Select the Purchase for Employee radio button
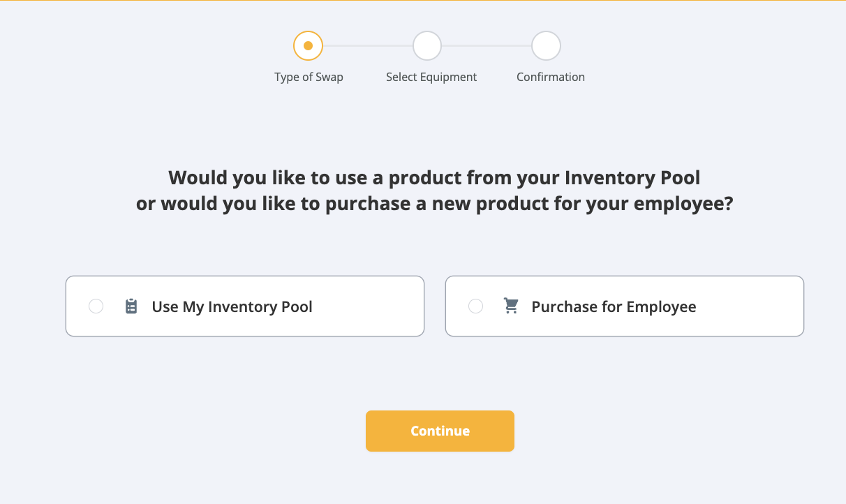846x504 pixels. click(x=475, y=306)
